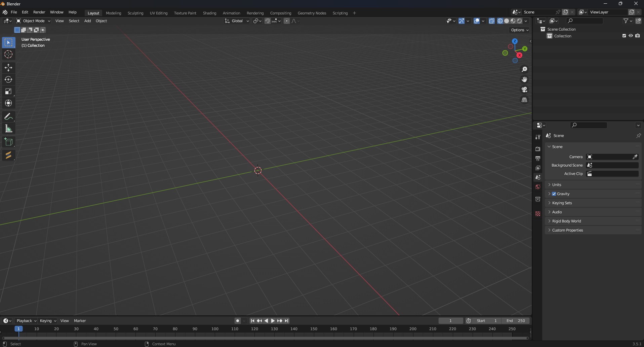The image size is (644, 347).
Task: Jump to the first frame
Action: (252, 321)
